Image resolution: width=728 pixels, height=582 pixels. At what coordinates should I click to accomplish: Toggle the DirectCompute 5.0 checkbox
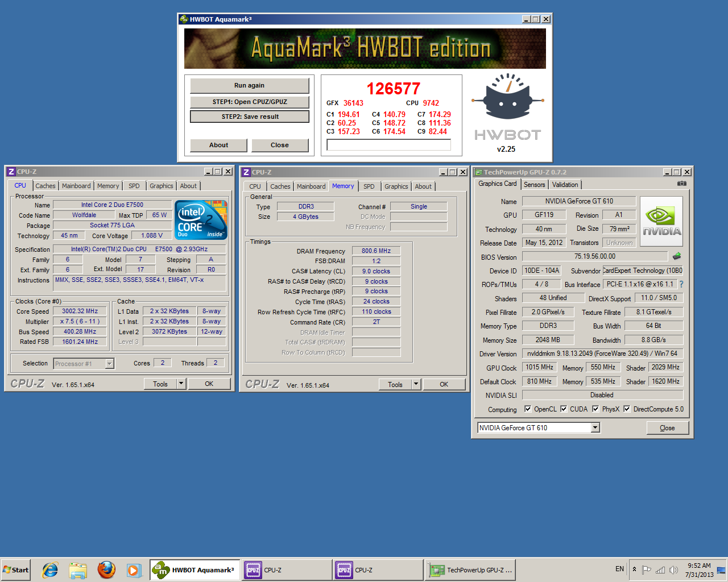click(627, 409)
